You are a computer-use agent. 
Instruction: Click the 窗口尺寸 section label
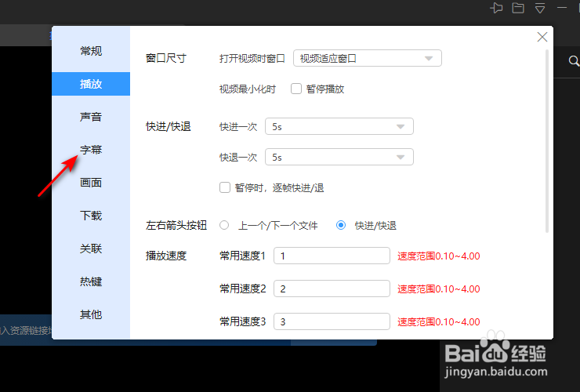(166, 58)
